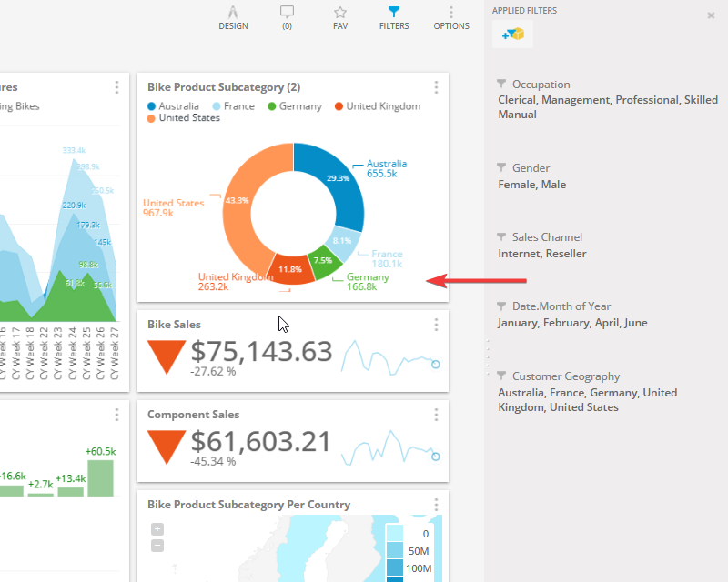
Task: Open Component Sales tile options menu
Action: point(436,415)
